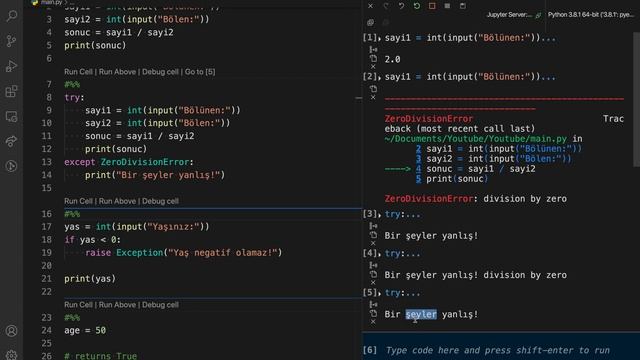640x360 pixels.
Task: Expand the code of output cell [4]
Action: [380, 254]
